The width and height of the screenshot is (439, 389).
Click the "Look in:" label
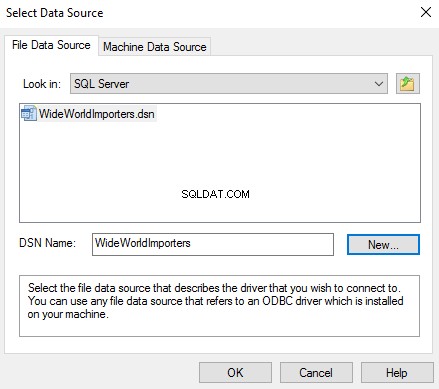click(42, 84)
